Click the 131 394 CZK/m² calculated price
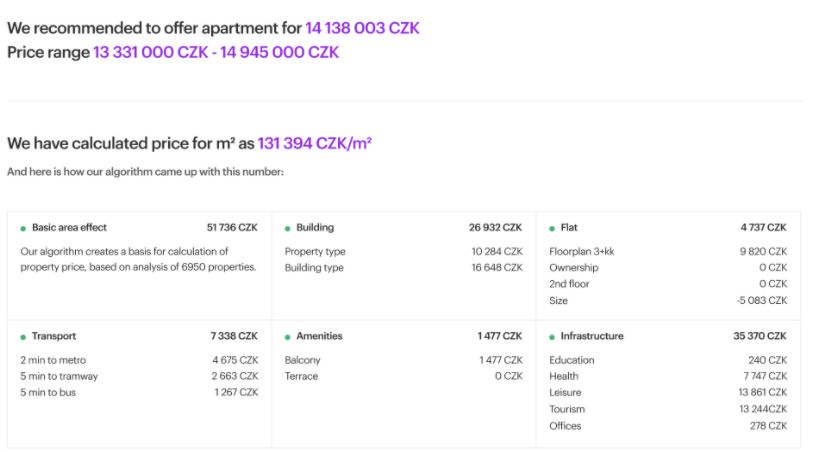Screen dimensions: 820x452 [x=315, y=143]
